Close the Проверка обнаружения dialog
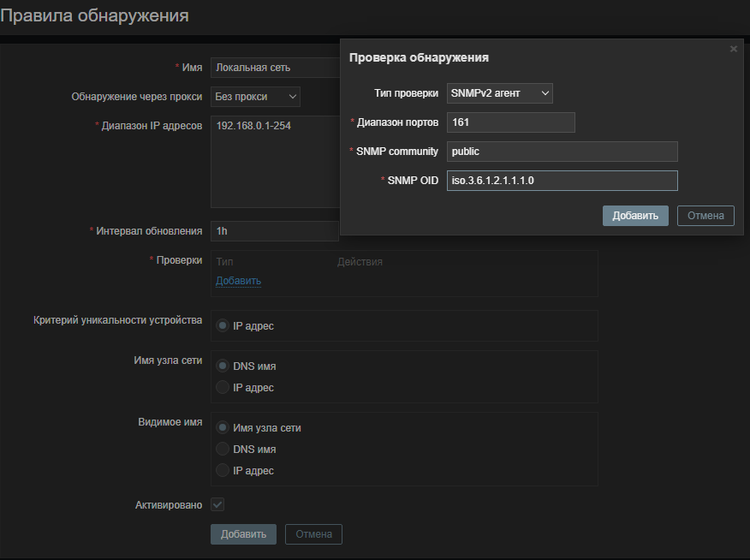The width and height of the screenshot is (750, 560). (733, 50)
